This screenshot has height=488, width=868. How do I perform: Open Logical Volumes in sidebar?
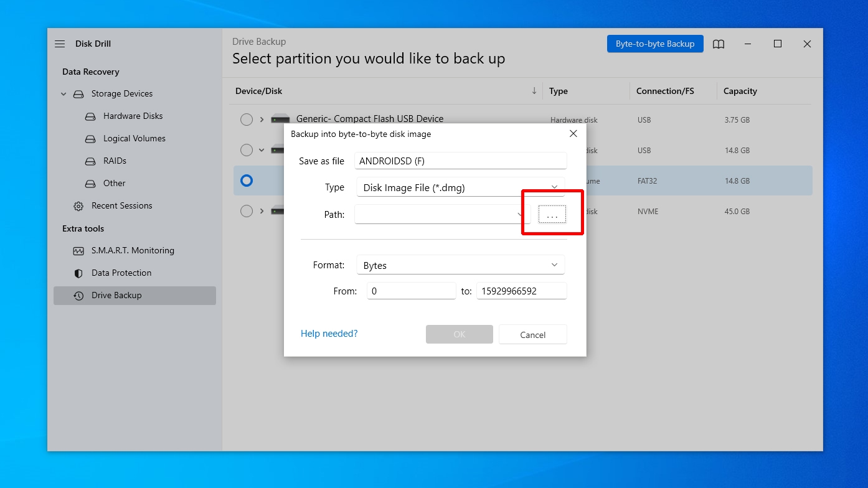(x=134, y=139)
